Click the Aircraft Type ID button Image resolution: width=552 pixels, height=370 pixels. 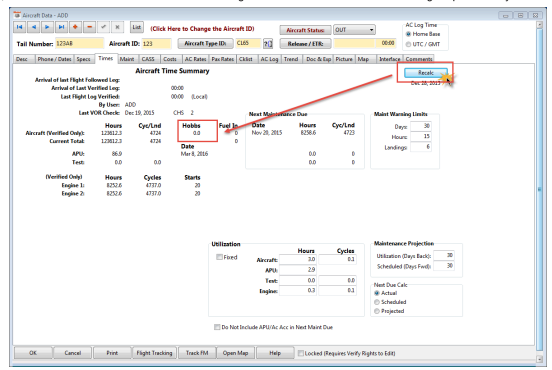coord(205,43)
